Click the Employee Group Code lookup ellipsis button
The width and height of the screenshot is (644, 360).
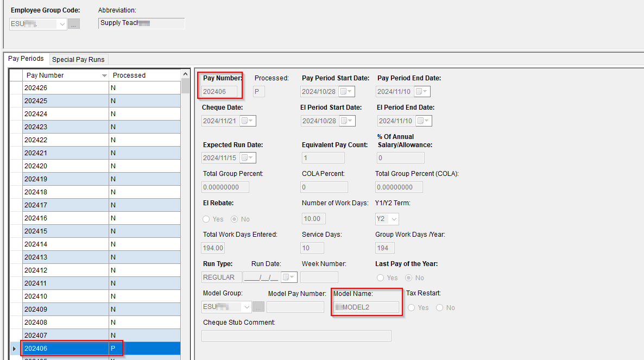pos(74,24)
